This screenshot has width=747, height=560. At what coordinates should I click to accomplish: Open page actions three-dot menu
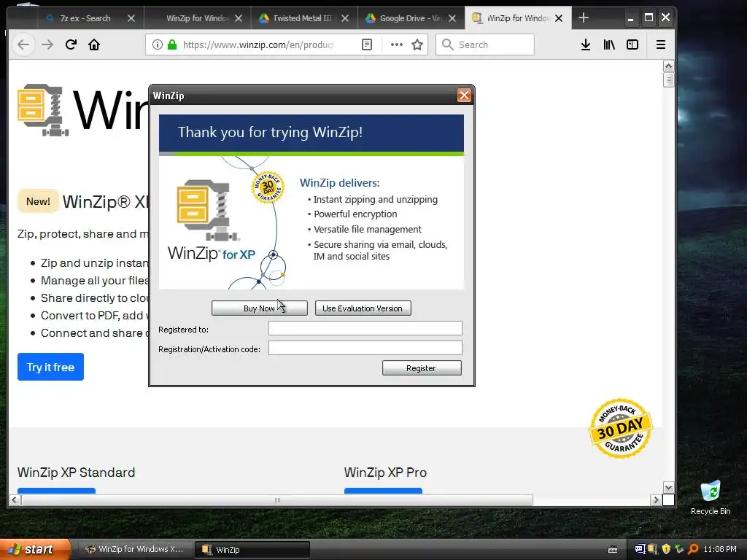click(x=396, y=44)
